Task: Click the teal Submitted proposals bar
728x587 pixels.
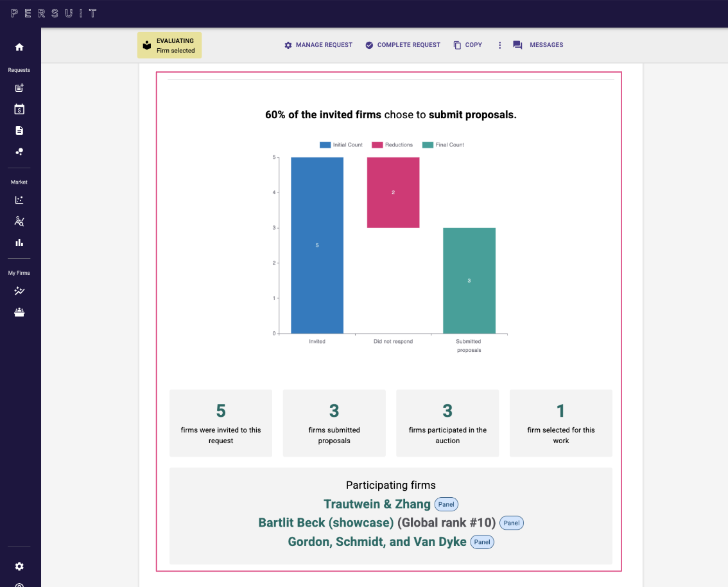Action: click(x=469, y=281)
